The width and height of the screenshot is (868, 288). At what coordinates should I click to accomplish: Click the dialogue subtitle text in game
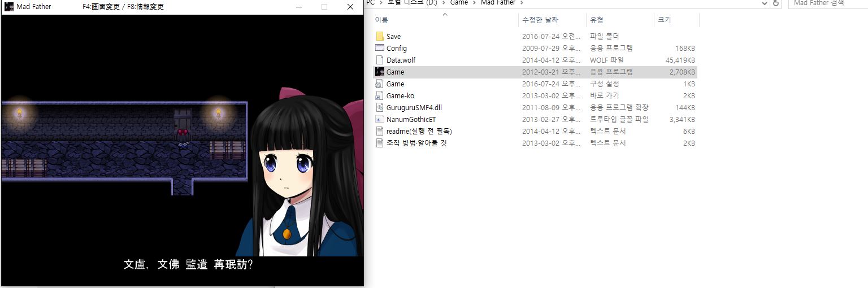tap(188, 264)
